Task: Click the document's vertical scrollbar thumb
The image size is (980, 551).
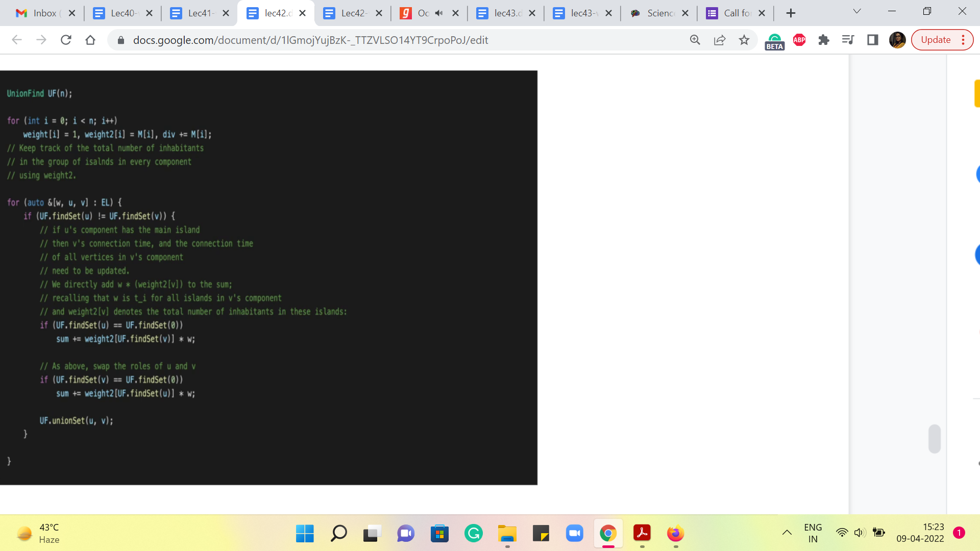Action: [x=935, y=439]
